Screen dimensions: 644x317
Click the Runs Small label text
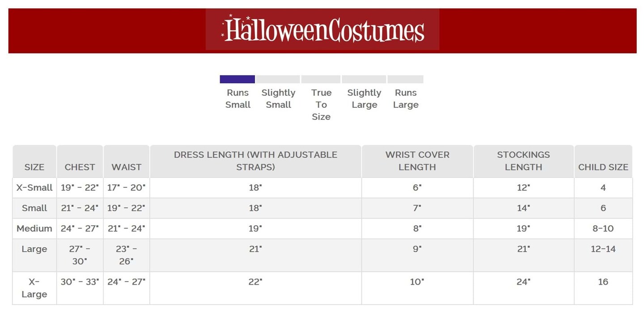[x=237, y=99]
